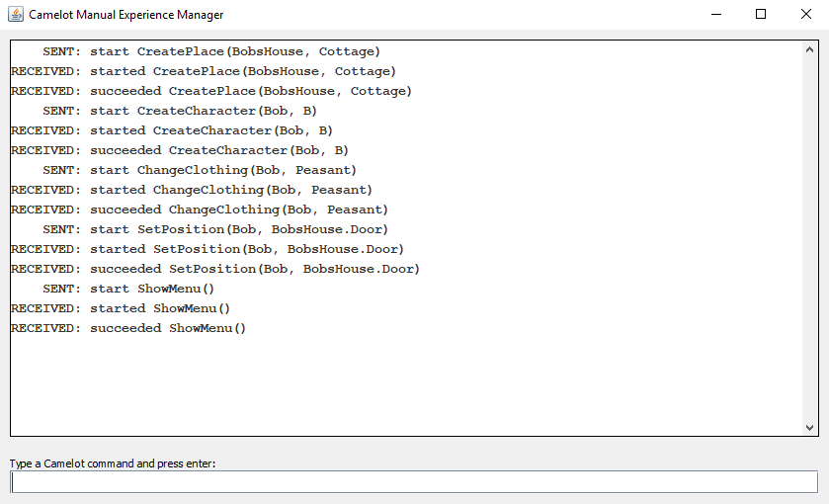Click line 'RECEIVED: started CreatePlace(BobsHouse, Cottage)'

click(x=204, y=71)
